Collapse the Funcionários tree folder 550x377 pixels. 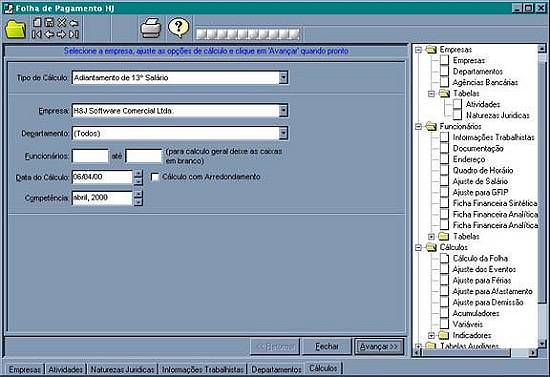418,127
